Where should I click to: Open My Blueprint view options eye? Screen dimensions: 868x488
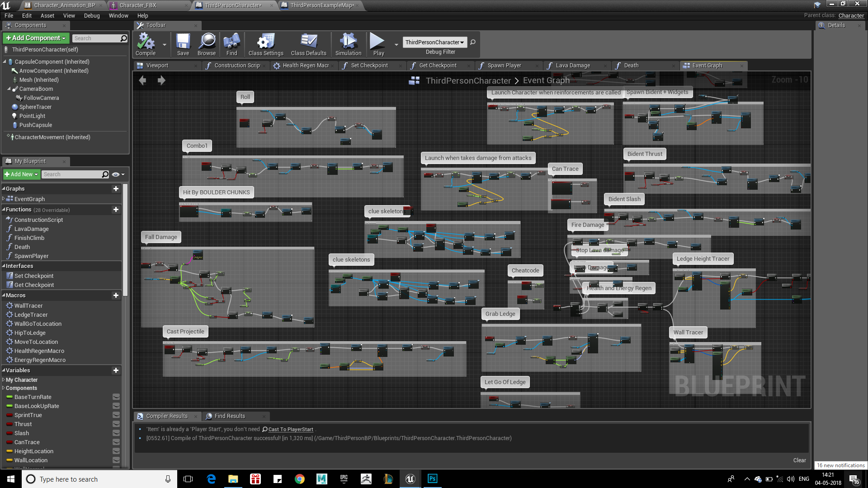coord(118,174)
